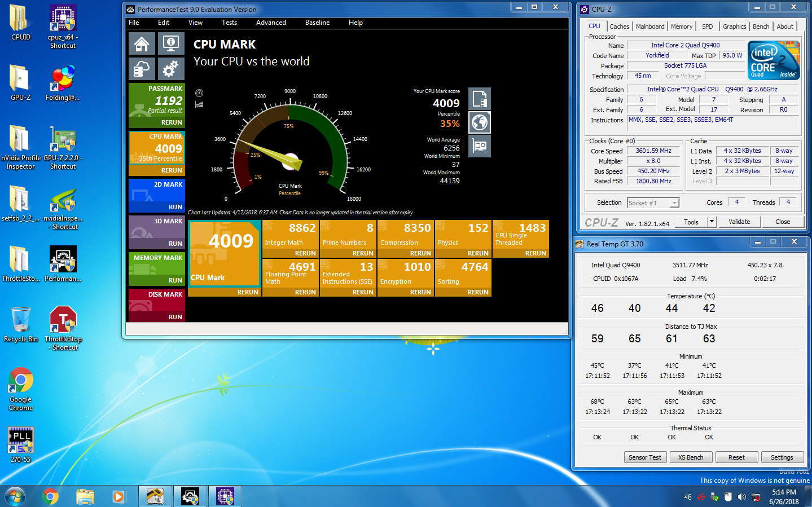The height and width of the screenshot is (507, 812).
Task: Open the ThrottleStop folder on desktop
Action: click(x=20, y=263)
